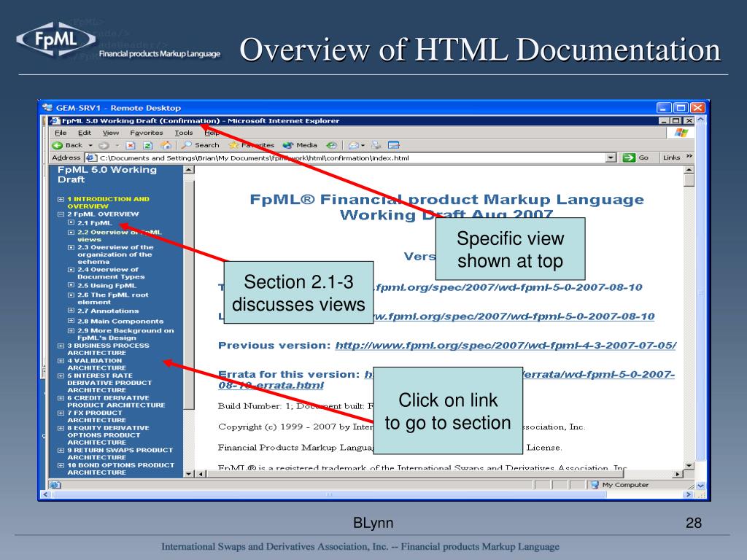Expand section 4 Validation Architecture
The width and height of the screenshot is (747, 560).
click(61, 361)
